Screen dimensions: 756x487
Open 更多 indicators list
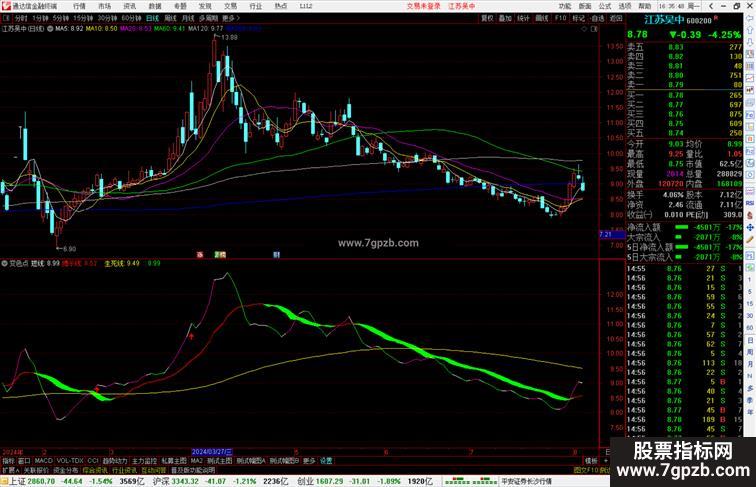[x=309, y=461]
